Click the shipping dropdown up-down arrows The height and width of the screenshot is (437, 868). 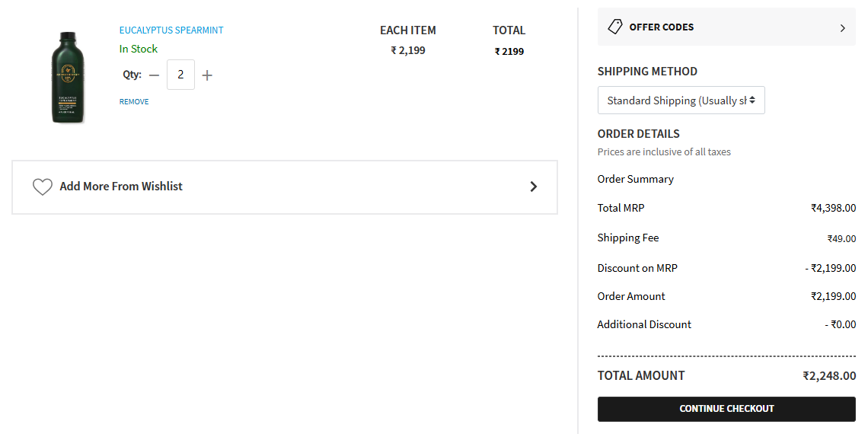(x=752, y=100)
